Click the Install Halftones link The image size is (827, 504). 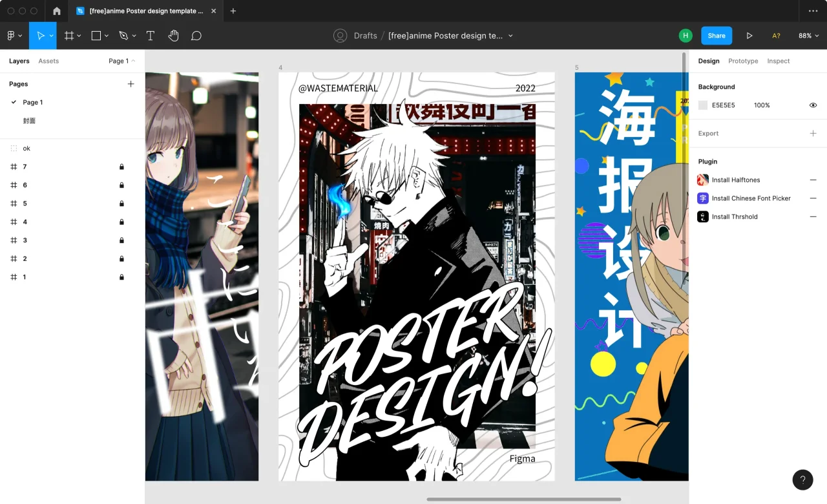pyautogui.click(x=736, y=180)
